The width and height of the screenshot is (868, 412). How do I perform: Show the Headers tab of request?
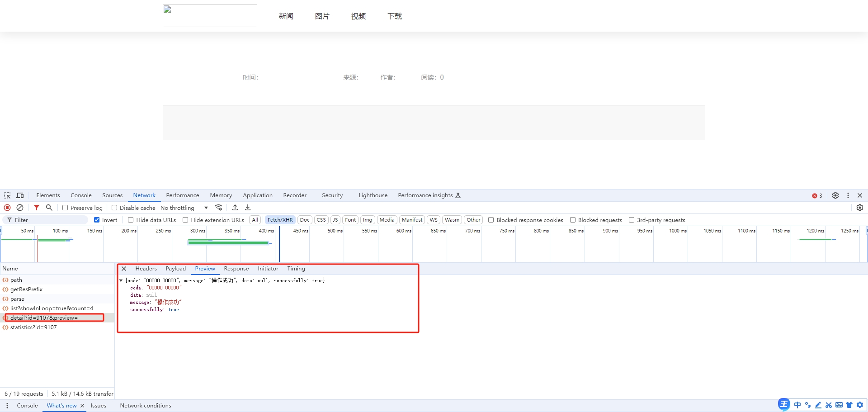coord(146,269)
